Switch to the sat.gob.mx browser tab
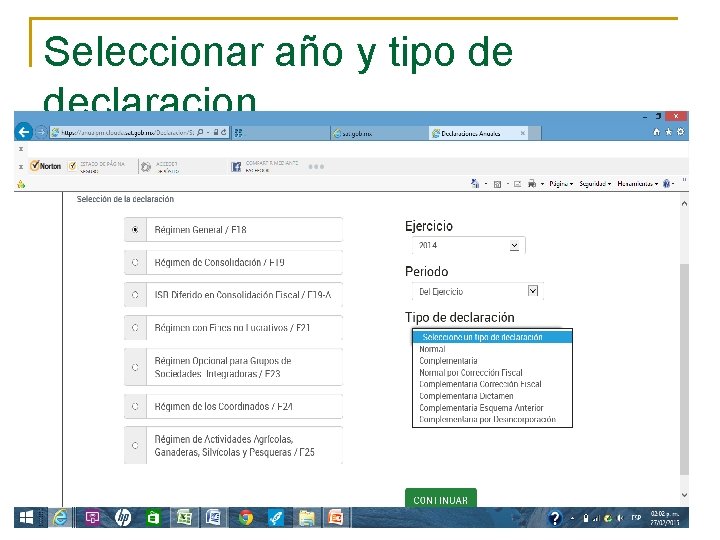 pyautogui.click(x=378, y=133)
